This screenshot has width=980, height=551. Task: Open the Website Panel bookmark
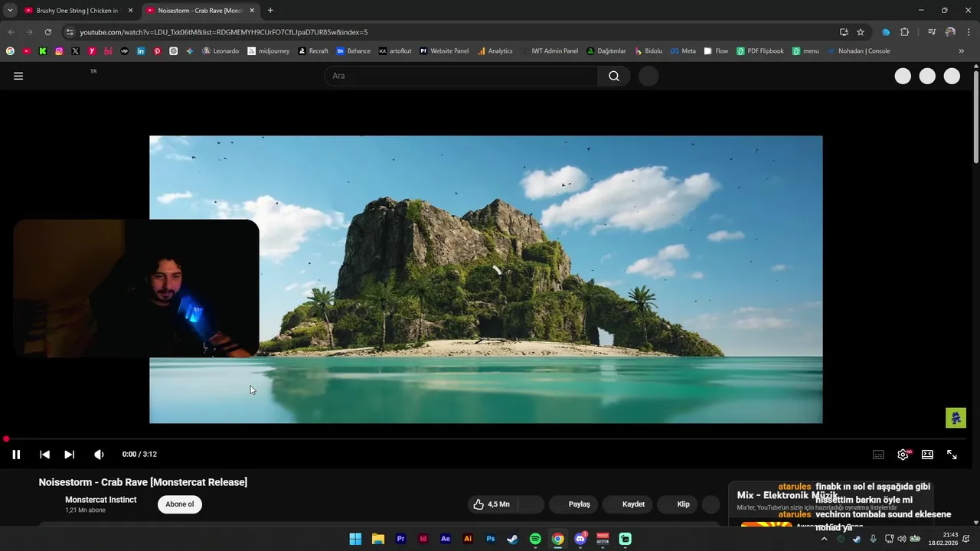(x=444, y=51)
